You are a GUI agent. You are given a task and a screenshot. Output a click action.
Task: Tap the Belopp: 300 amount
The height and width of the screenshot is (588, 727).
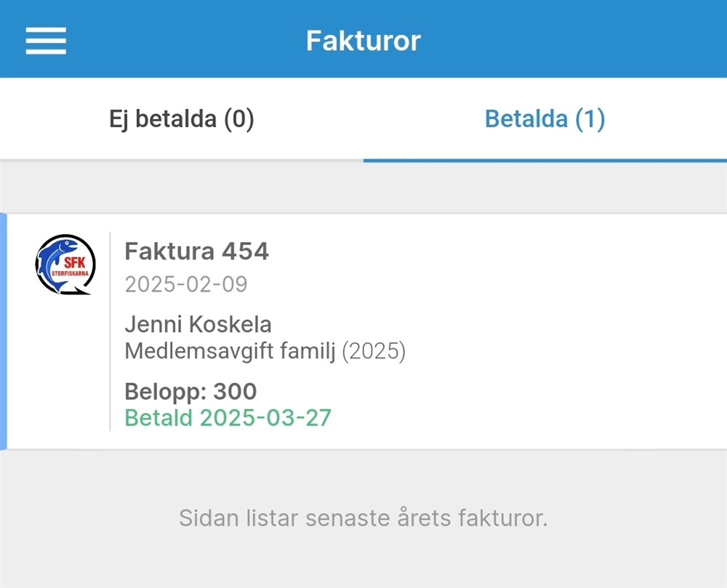[190, 392]
